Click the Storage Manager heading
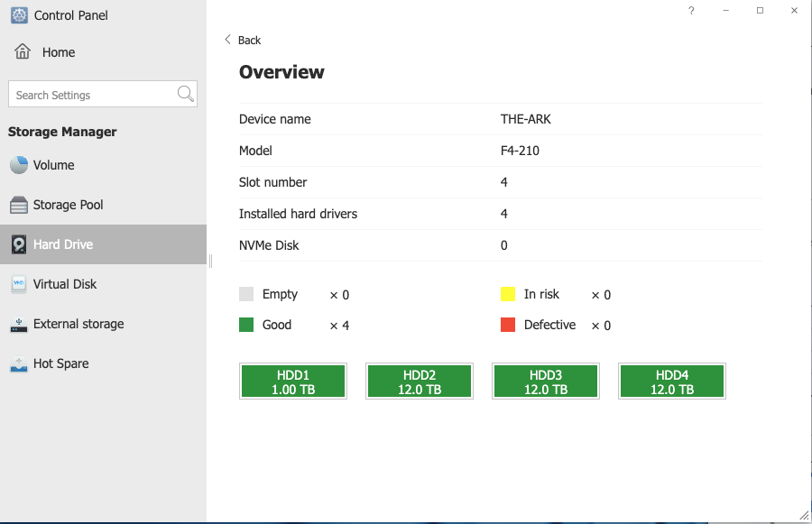This screenshot has height=524, width=812. coord(62,132)
